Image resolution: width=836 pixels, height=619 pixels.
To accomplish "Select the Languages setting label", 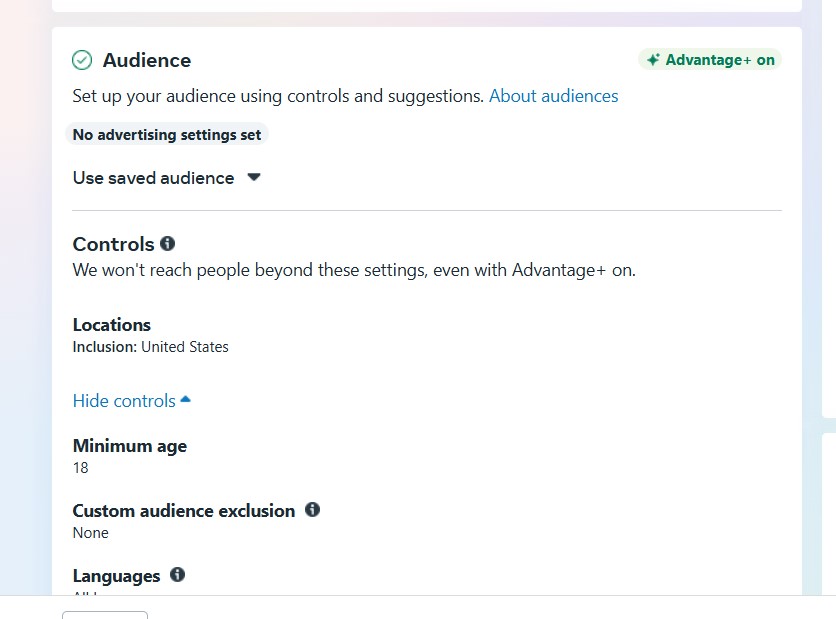I will point(117,576).
